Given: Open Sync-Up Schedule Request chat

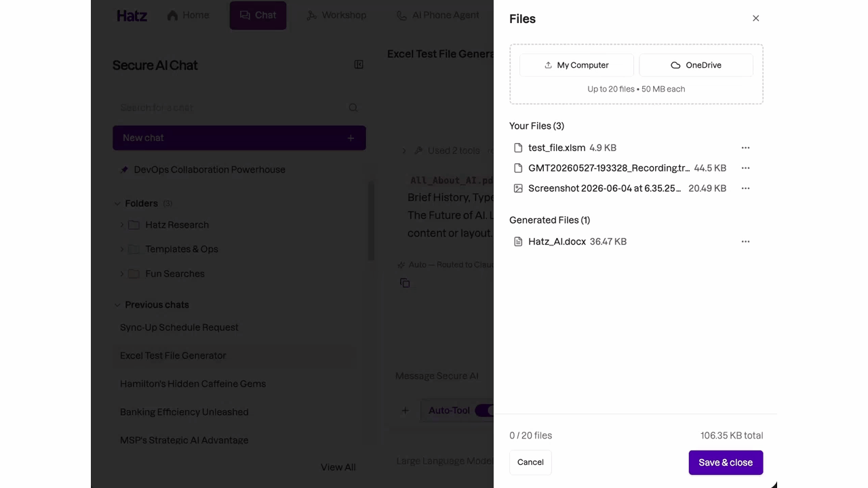Looking at the screenshot, I should tap(179, 327).
